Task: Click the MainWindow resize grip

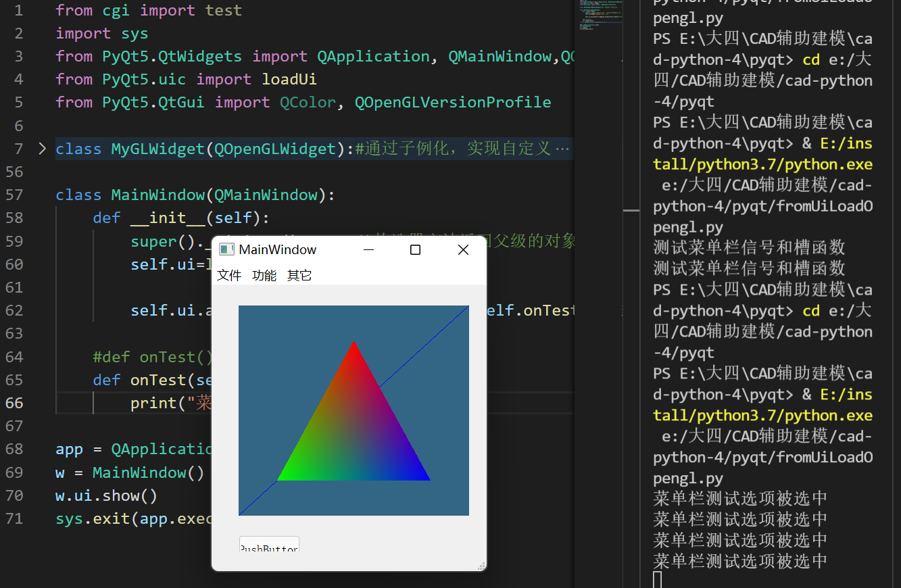Action: point(481,565)
